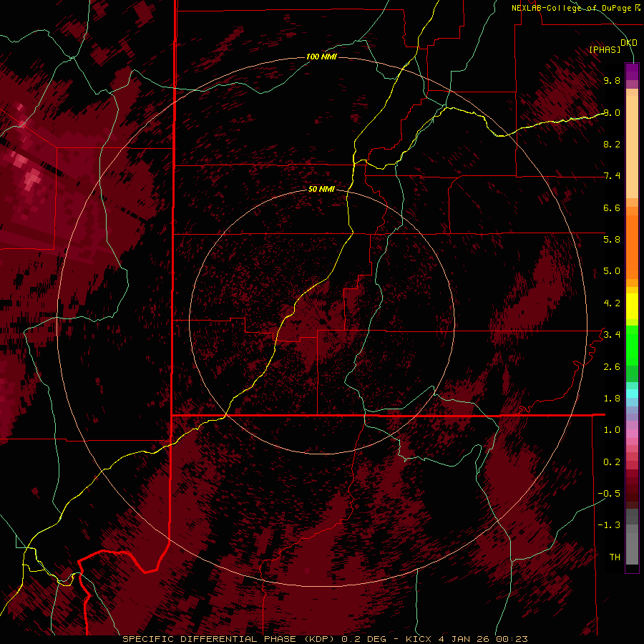Click the 3.4 scale value
Image resolution: width=644 pixels, height=644 pixels.
coord(612,334)
